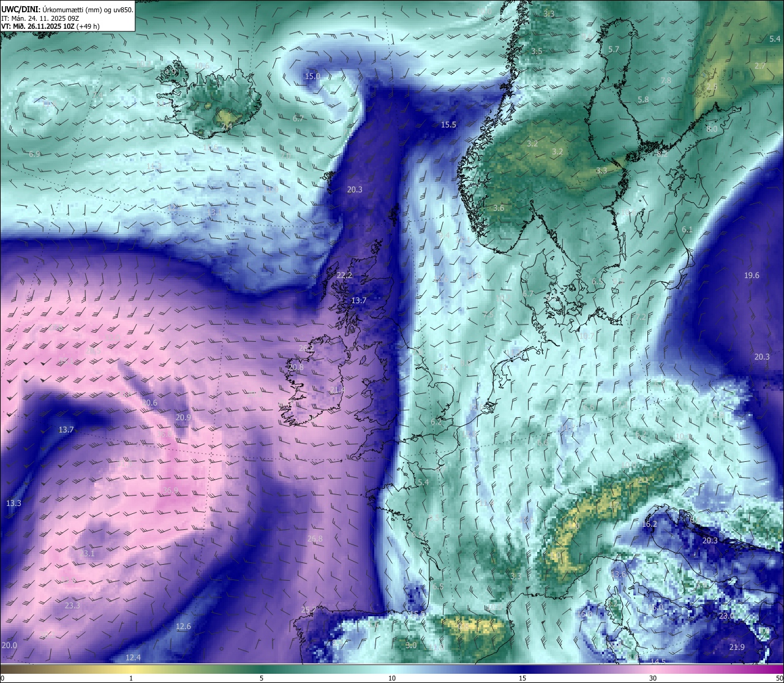Click the 'IT: Mán. 24. 11. 2025 09Z' line
The width and height of the screenshot is (784, 683).
(40, 18)
